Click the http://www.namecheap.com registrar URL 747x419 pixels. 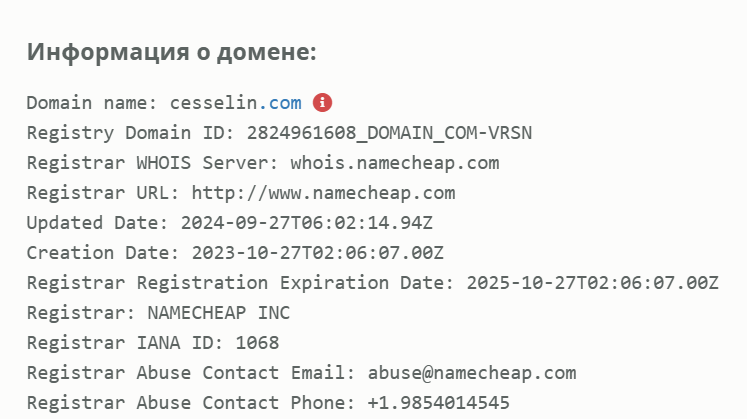click(323, 193)
